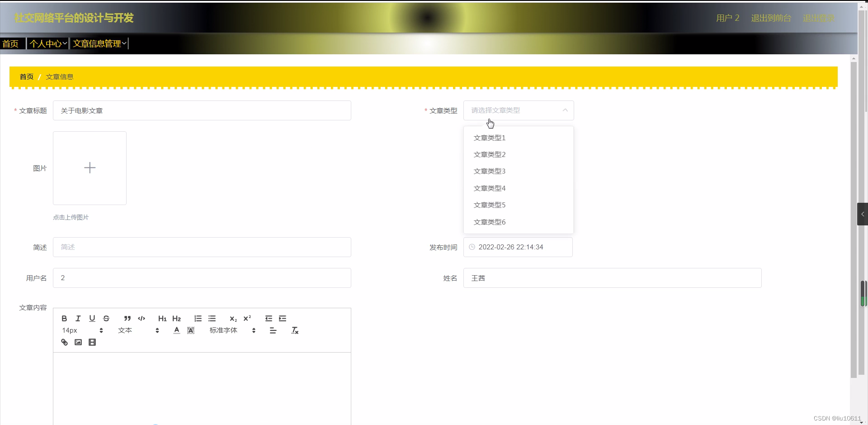The width and height of the screenshot is (868, 425).
Task: Open the 标准字体 font family dropdown
Action: coord(223,330)
